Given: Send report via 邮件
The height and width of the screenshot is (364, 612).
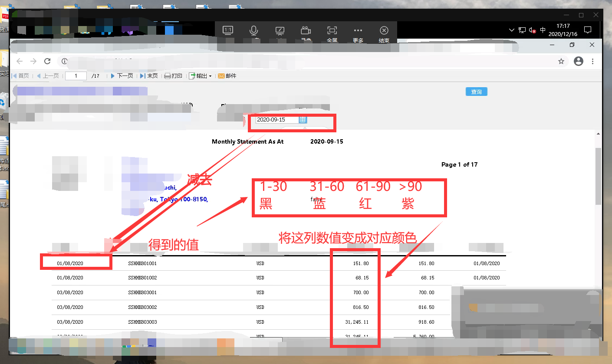Looking at the screenshot, I should click(227, 76).
